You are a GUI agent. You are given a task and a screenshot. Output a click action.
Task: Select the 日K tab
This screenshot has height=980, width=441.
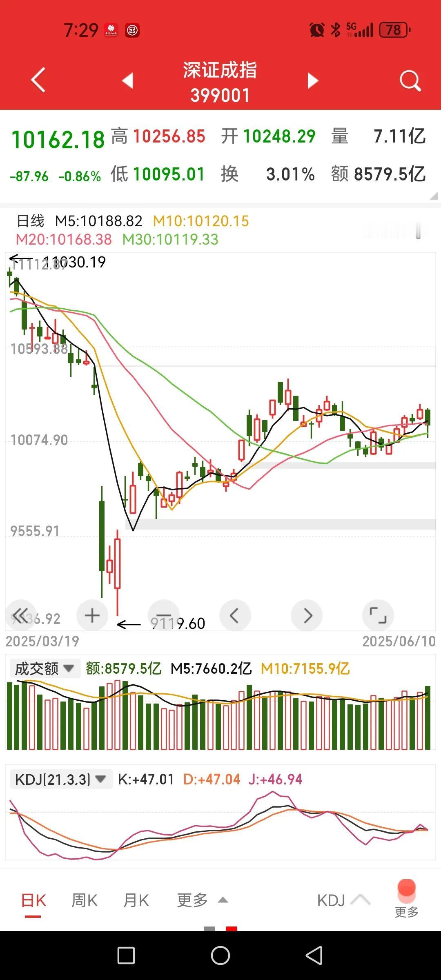33,900
